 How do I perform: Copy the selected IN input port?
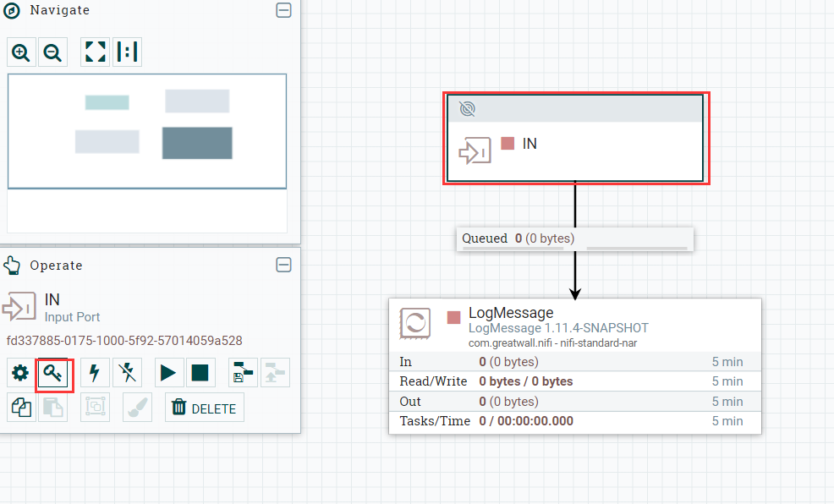pos(20,408)
